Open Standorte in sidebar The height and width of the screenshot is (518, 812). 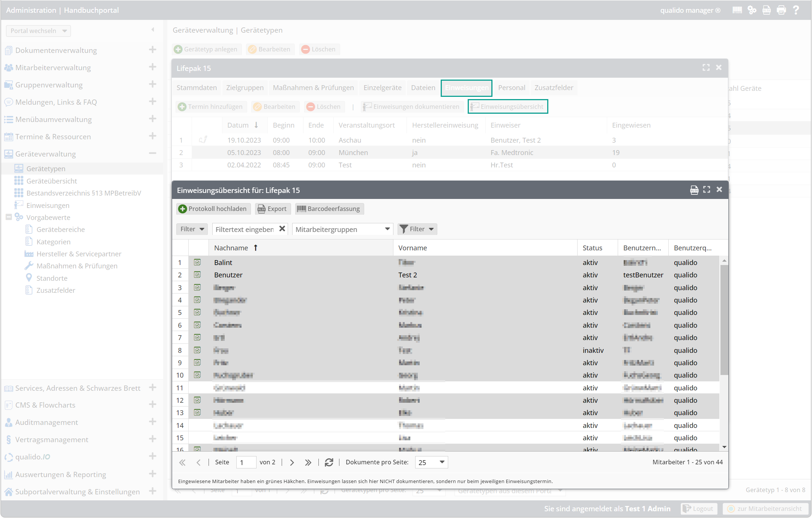52,278
